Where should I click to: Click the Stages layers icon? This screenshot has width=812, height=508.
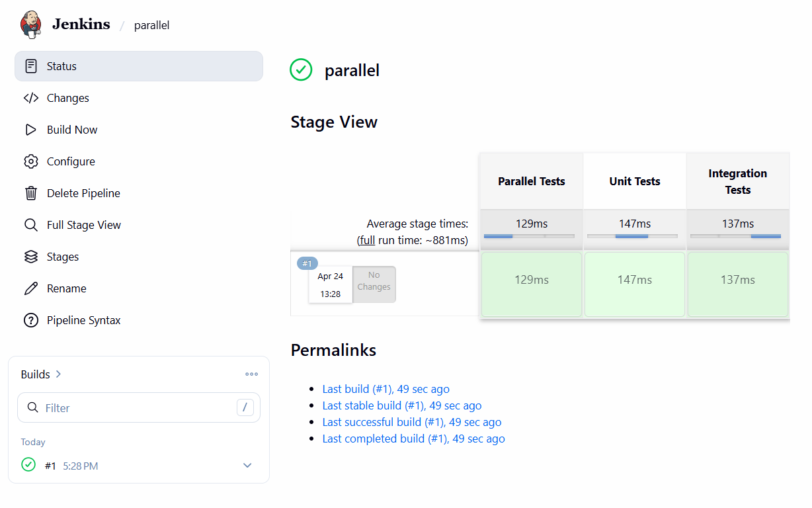31,257
